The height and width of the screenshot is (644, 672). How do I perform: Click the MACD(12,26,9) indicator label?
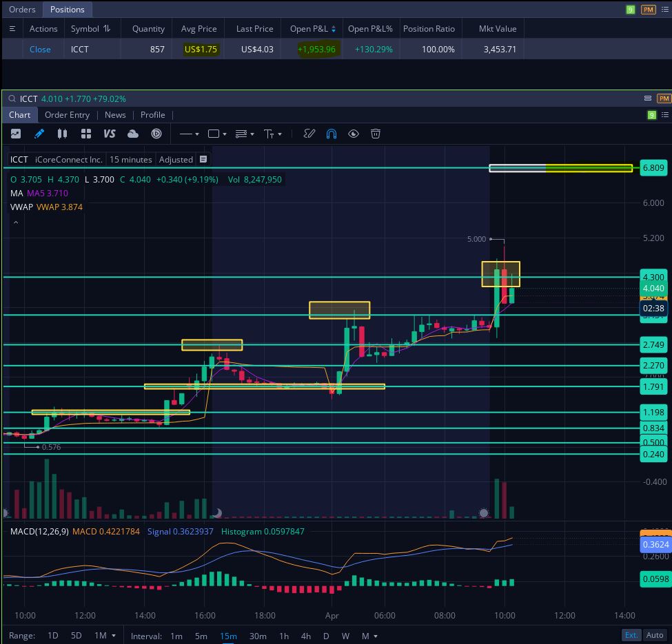tap(39, 531)
